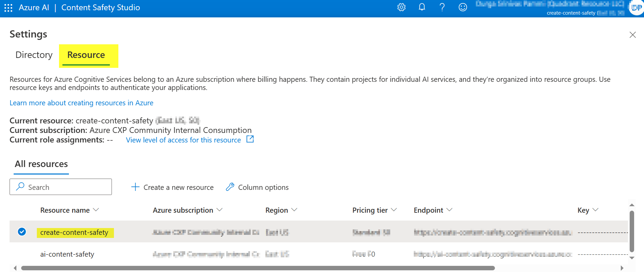The height and width of the screenshot is (272, 644).
Task: Select the Resource tab
Action: pyautogui.click(x=86, y=55)
